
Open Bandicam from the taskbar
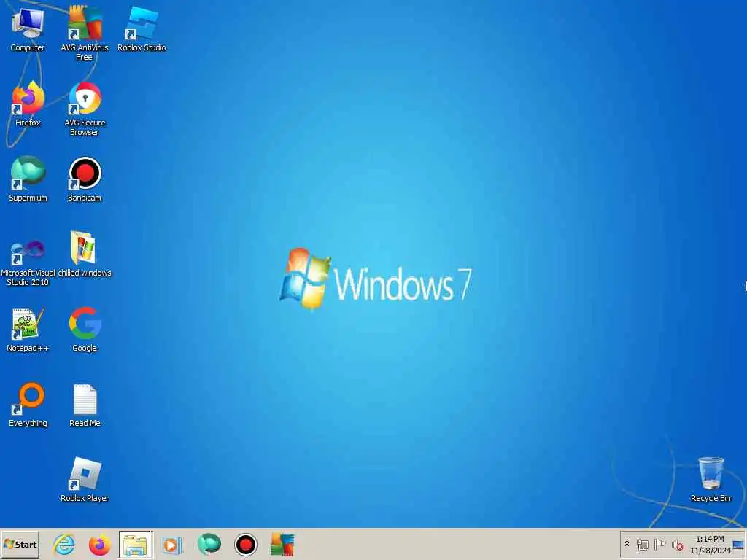[245, 545]
